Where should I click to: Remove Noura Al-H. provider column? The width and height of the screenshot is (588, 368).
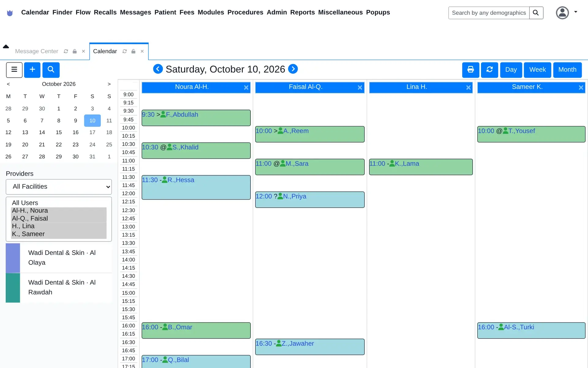[x=246, y=88]
